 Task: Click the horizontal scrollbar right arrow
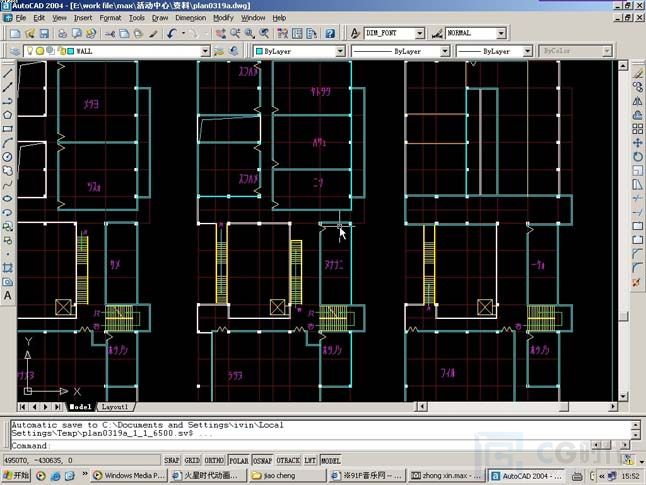tap(613, 407)
